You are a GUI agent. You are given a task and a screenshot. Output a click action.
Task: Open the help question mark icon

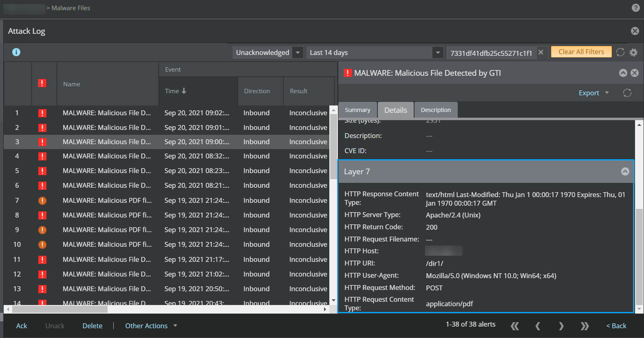(x=635, y=8)
